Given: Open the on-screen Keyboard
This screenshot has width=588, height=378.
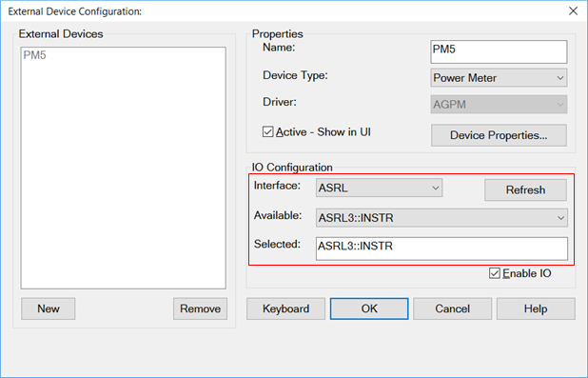Looking at the screenshot, I should click(x=285, y=308).
